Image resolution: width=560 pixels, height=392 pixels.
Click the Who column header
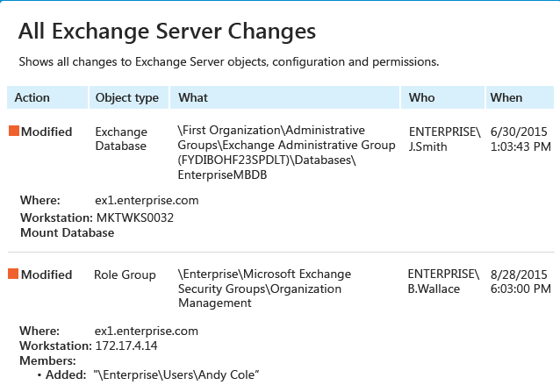coord(442,97)
